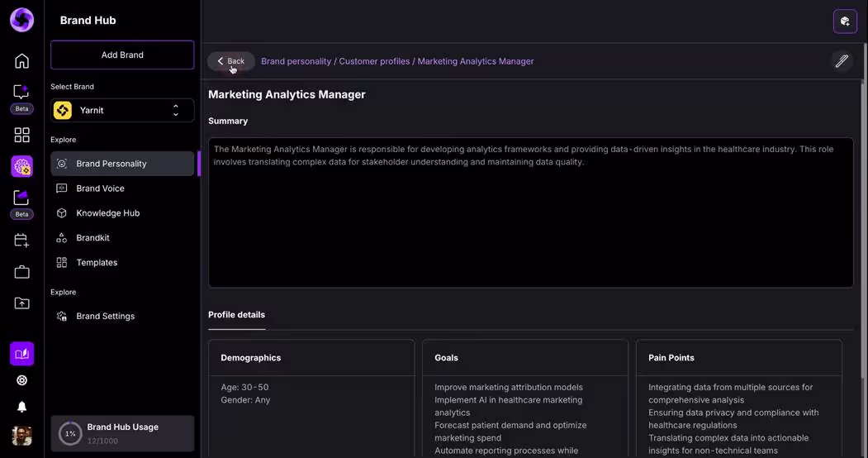Screen dimensions: 868x458
Task: Open the four-squares apps grid icon
Action: 21,135
